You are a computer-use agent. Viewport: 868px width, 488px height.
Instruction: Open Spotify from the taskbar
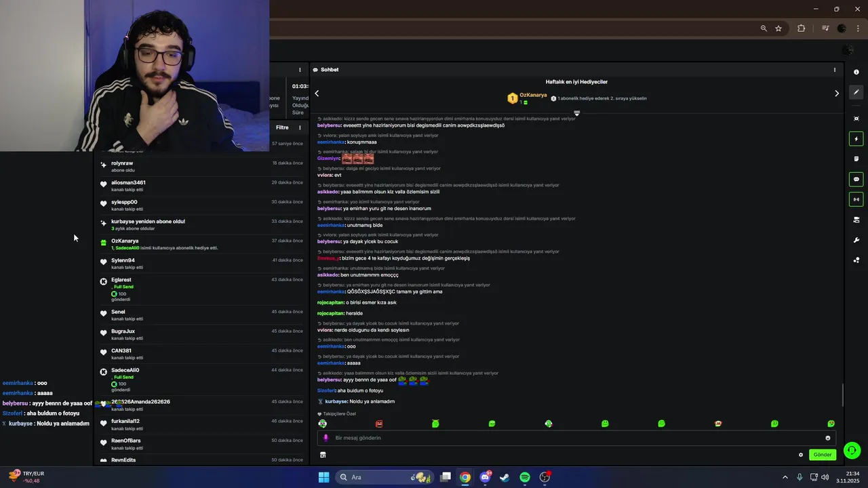[525, 477]
